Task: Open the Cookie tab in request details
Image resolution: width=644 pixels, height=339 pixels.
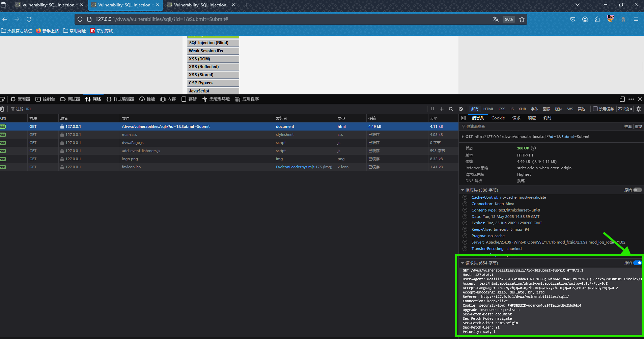Action: coord(498,118)
